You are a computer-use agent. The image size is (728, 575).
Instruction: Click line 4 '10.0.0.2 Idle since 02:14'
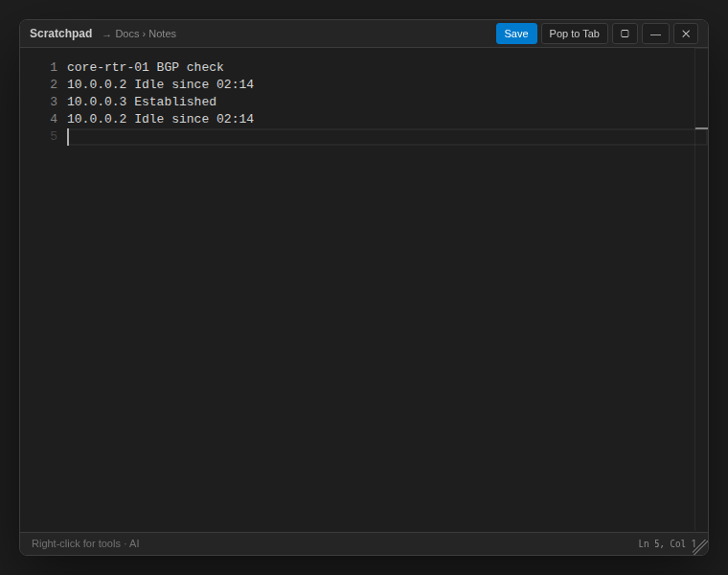(x=160, y=119)
